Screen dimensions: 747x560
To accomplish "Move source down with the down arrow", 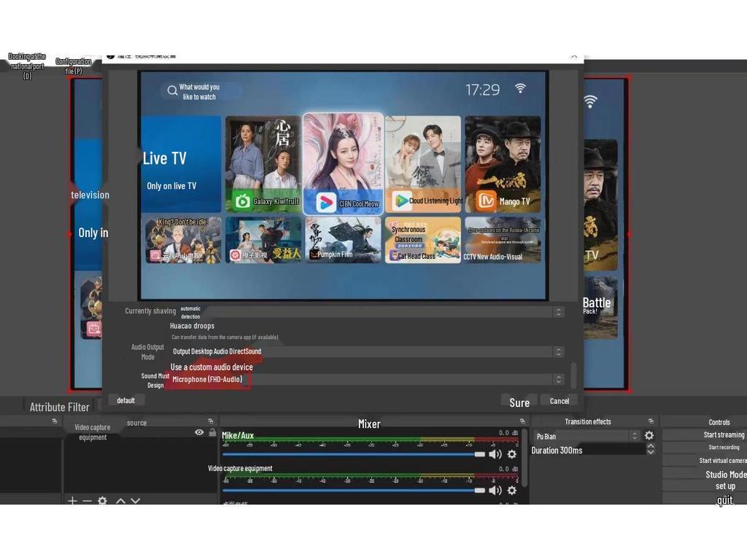I will 135,501.
